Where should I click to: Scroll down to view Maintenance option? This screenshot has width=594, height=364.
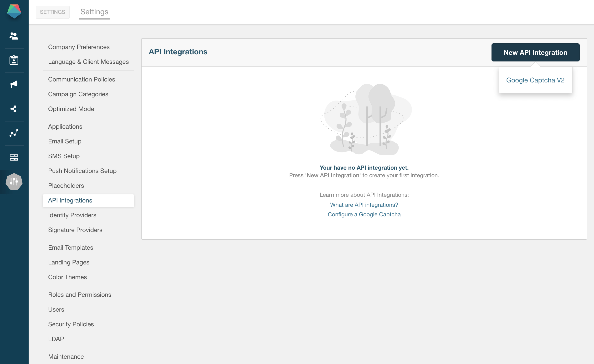pyautogui.click(x=66, y=356)
